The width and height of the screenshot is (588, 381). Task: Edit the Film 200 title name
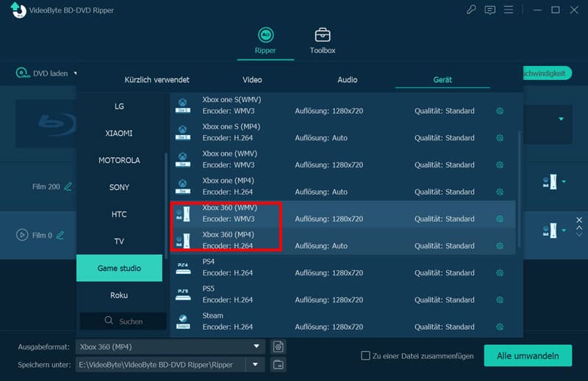point(68,186)
